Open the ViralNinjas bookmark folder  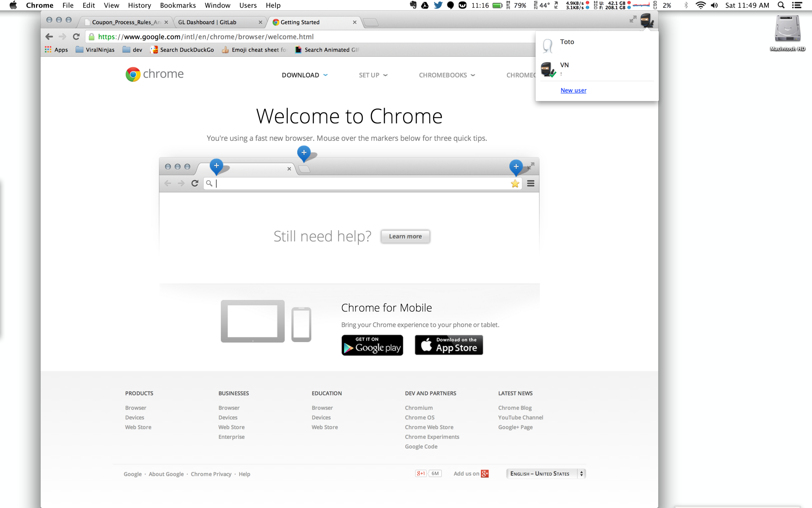pos(95,50)
